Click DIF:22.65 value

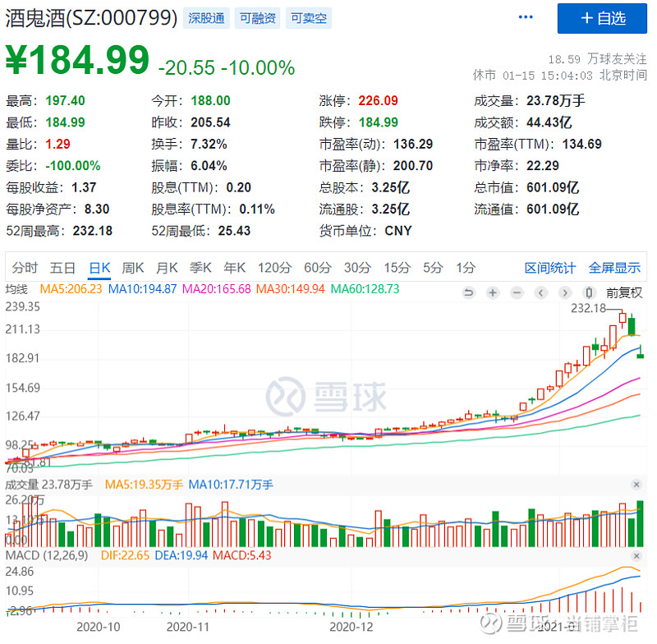click(125, 555)
